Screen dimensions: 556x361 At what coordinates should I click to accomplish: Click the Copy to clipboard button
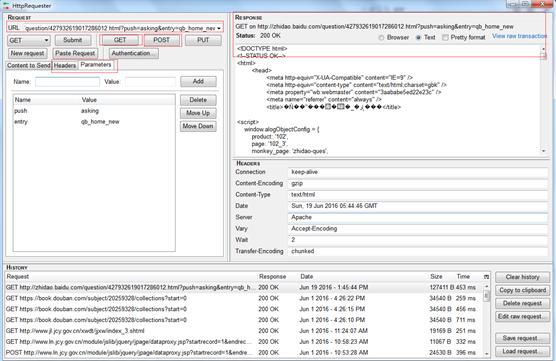[x=523, y=290]
